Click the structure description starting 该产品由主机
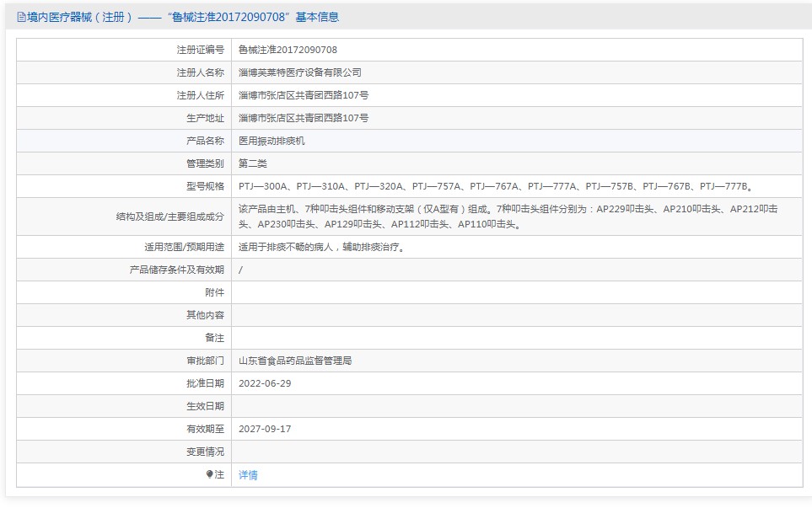 [x=508, y=217]
